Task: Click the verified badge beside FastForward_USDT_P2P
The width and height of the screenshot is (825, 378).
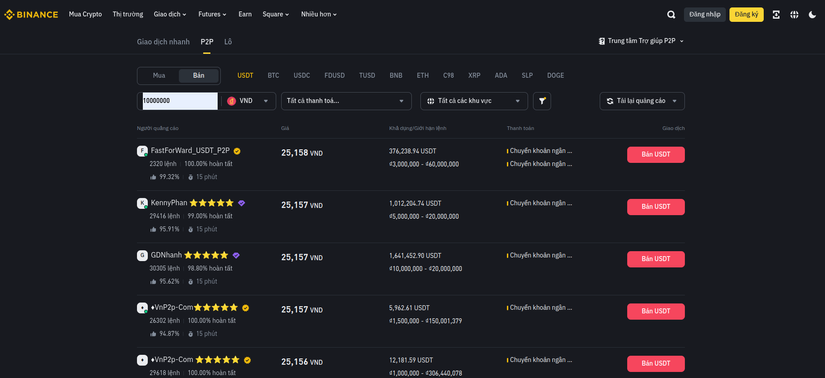Action: click(237, 151)
